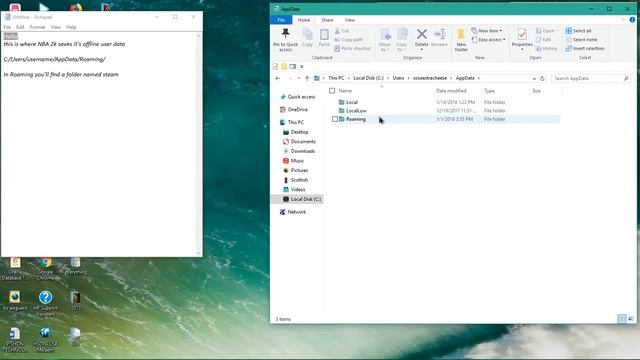The width and height of the screenshot is (640, 360).
Task: Open the File tab in Explorer
Action: [x=281, y=20]
